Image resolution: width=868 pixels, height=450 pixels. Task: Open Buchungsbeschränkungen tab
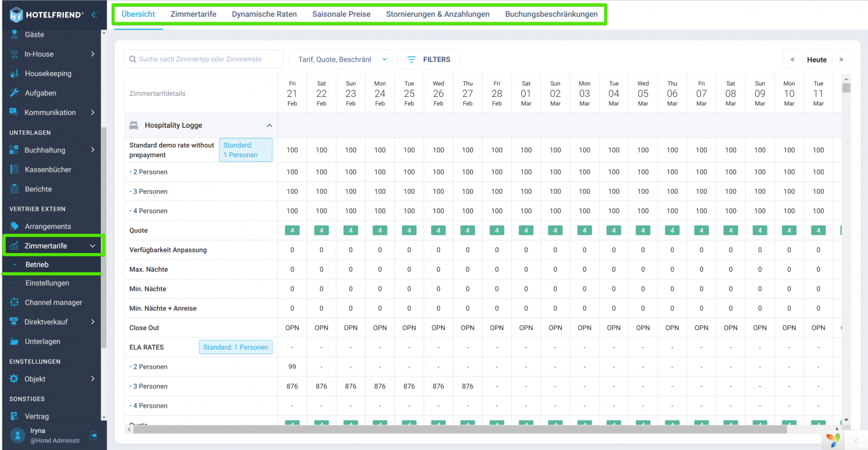coord(552,14)
